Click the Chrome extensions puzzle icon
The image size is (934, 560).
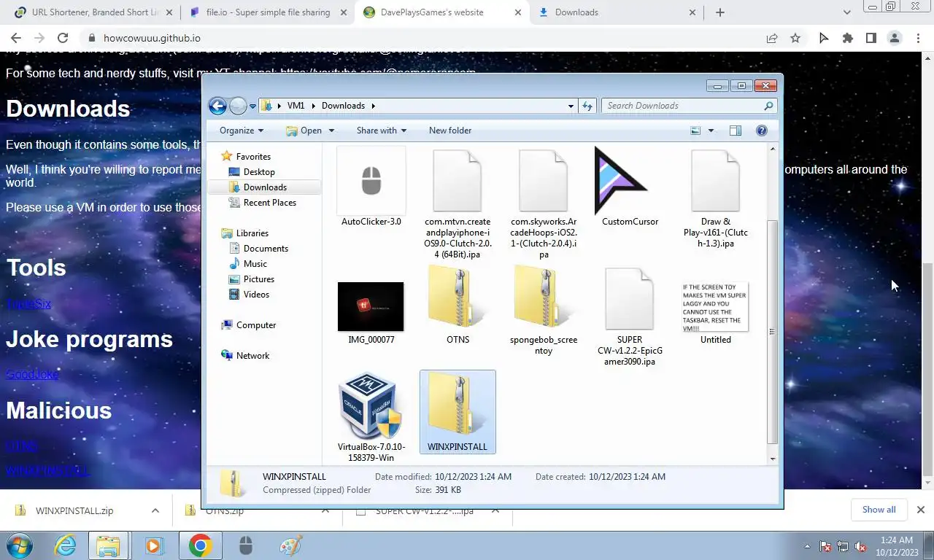(847, 38)
